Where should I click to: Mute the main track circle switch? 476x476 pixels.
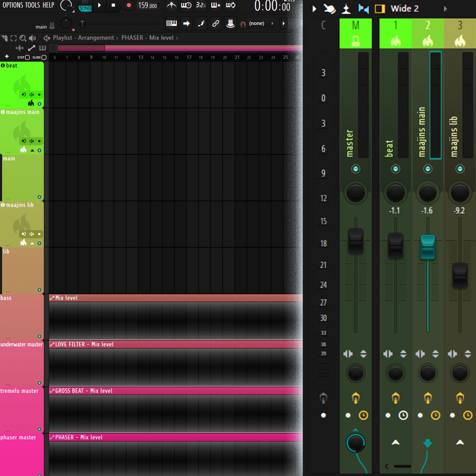(40, 197)
